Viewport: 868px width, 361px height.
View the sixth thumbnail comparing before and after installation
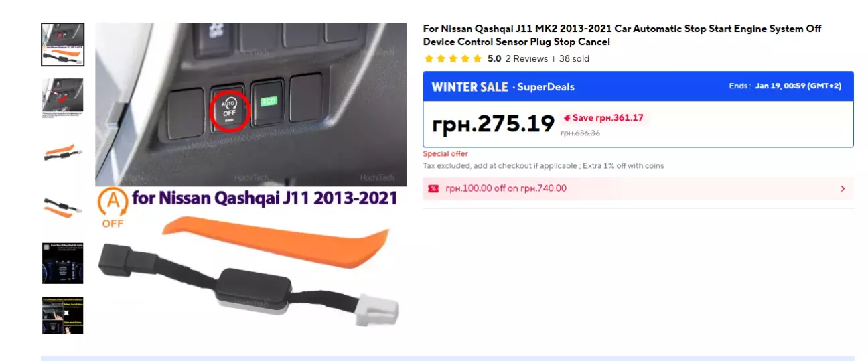coord(62,315)
